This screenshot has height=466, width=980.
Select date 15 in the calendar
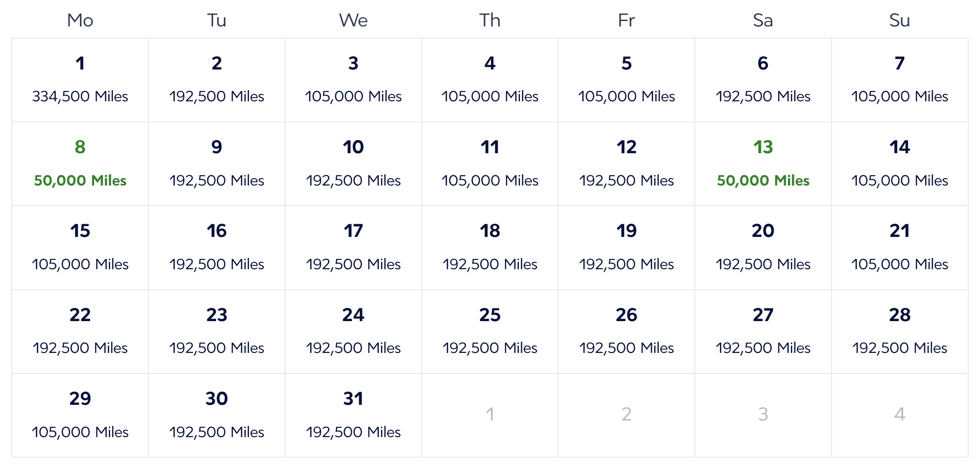[80, 247]
